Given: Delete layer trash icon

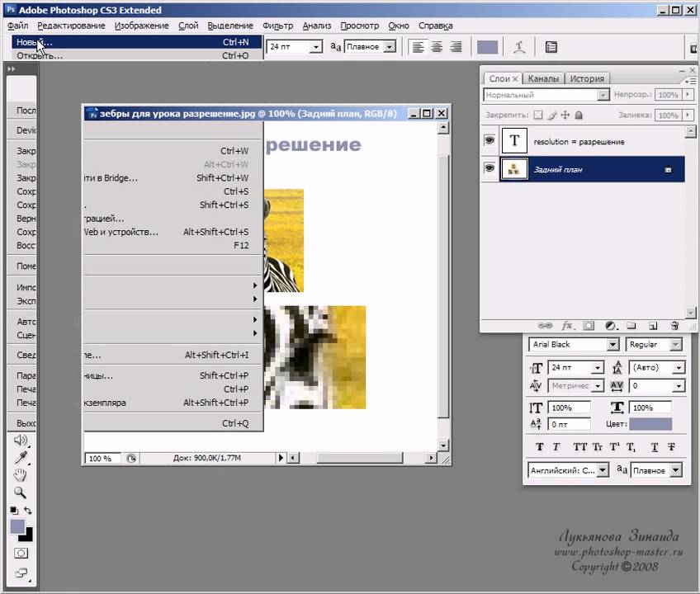Looking at the screenshot, I should [674, 326].
